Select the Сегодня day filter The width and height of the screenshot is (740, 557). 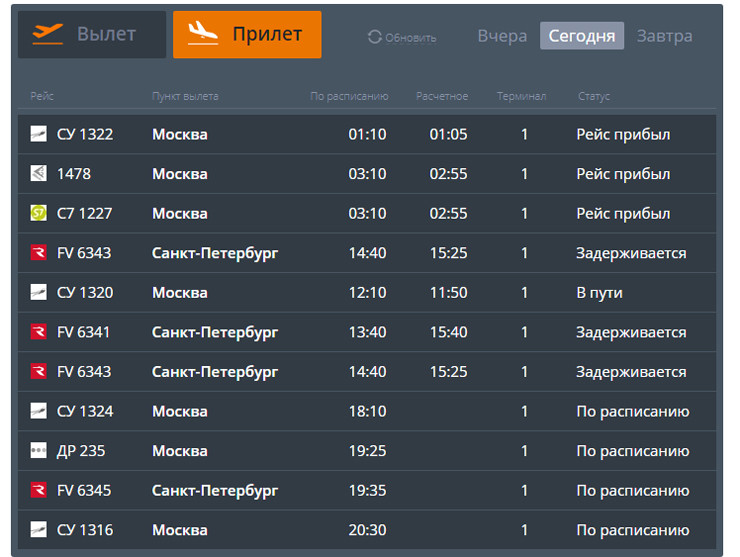pos(582,36)
